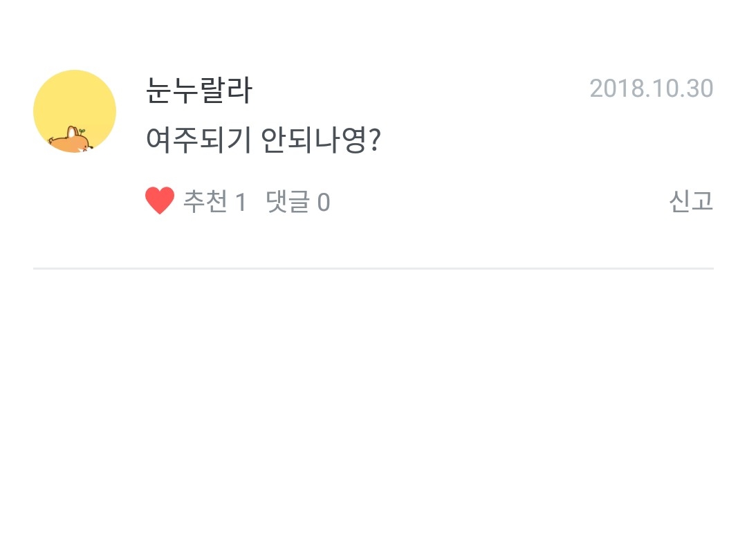Click the 2018.10.30 date stamp
This screenshot has height=560, width=747.
(x=651, y=89)
